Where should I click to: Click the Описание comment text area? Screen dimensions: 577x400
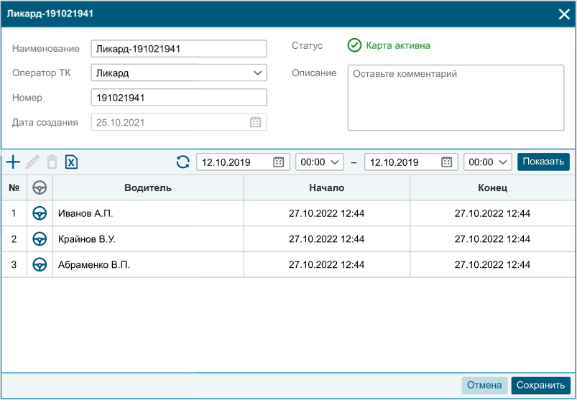coord(456,98)
